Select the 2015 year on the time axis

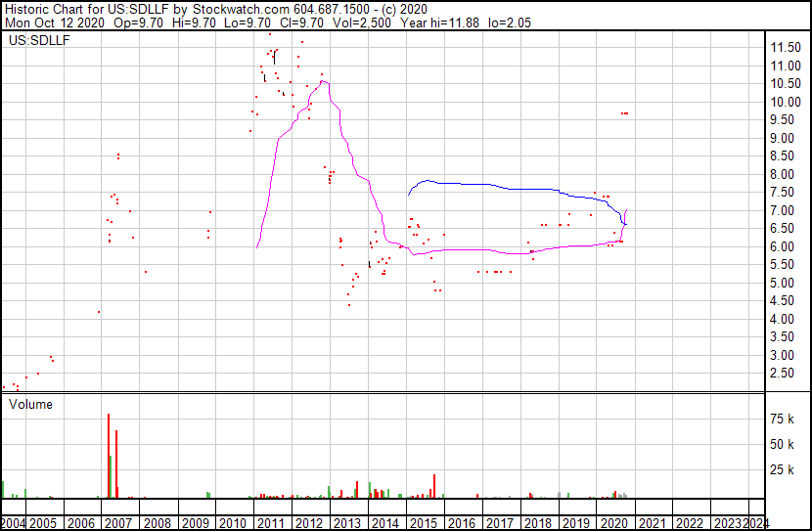pyautogui.click(x=424, y=523)
